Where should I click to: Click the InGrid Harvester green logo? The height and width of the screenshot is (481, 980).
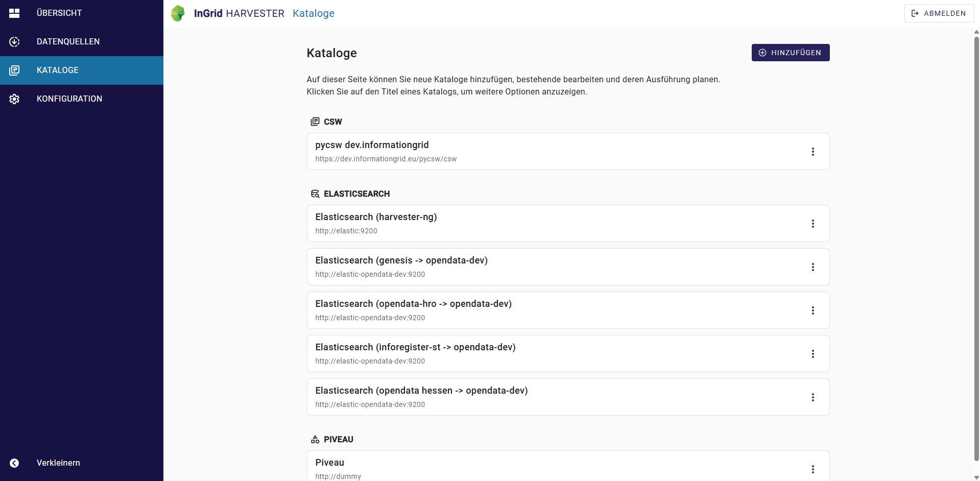click(x=178, y=13)
